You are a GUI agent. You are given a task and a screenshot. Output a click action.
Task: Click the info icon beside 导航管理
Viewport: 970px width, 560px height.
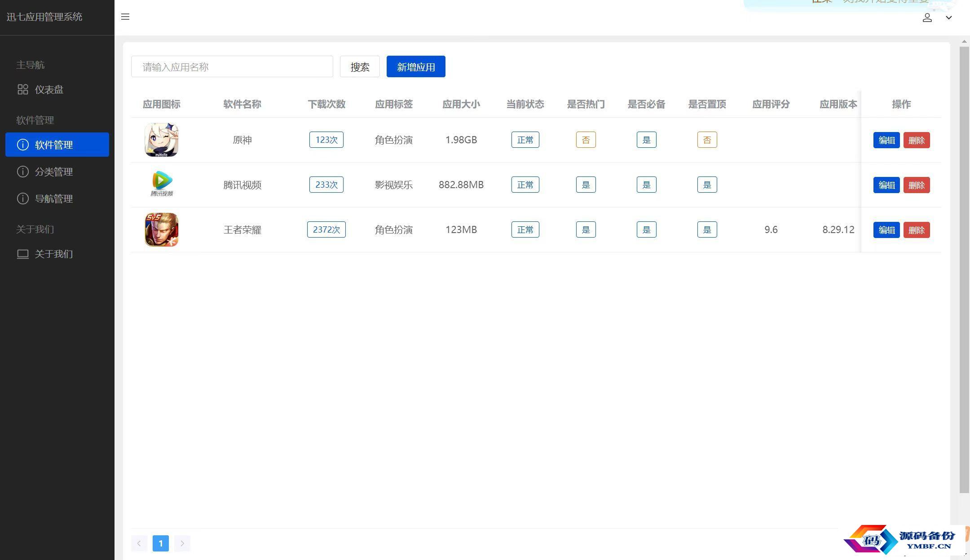pos(22,198)
